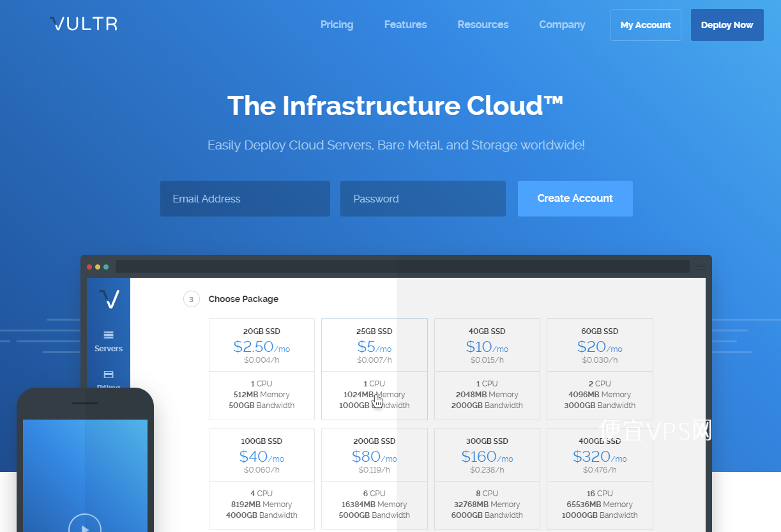Click the "10000GB Bandwidth" text
This screenshot has width=781, height=532.
600,515
